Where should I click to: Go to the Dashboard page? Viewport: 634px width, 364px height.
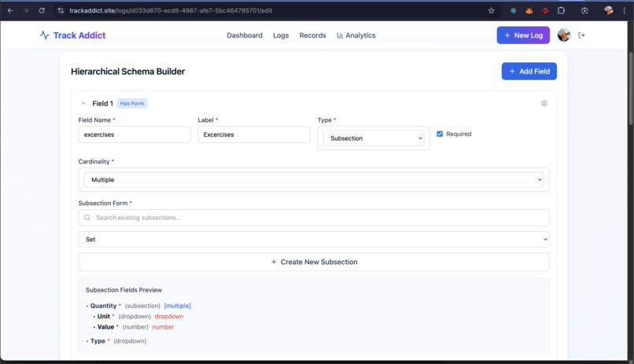point(244,35)
